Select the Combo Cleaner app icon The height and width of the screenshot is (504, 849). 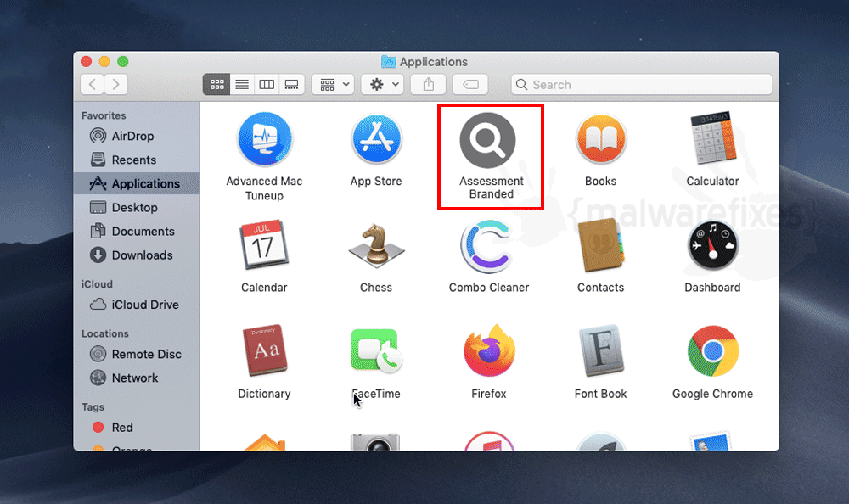(x=488, y=246)
